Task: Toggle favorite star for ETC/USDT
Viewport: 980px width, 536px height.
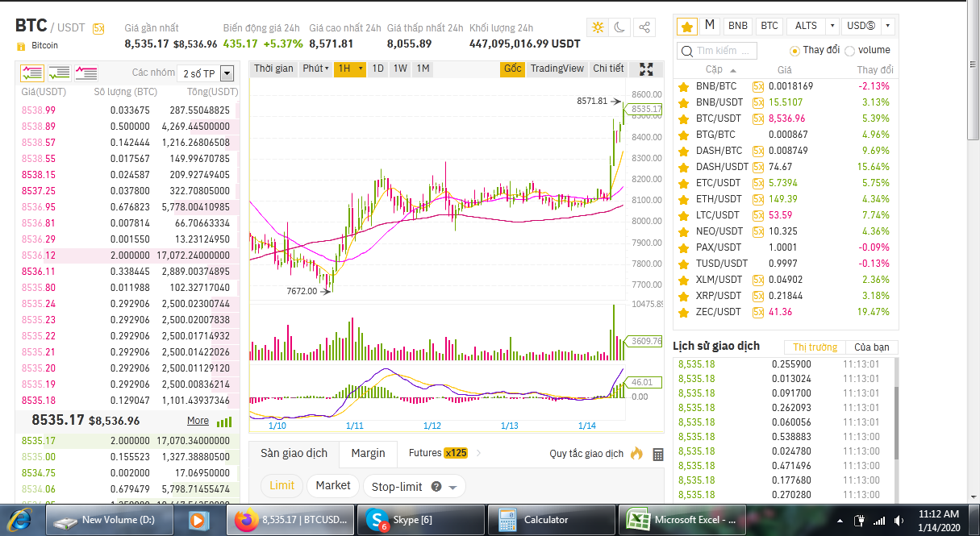Action: pos(685,183)
